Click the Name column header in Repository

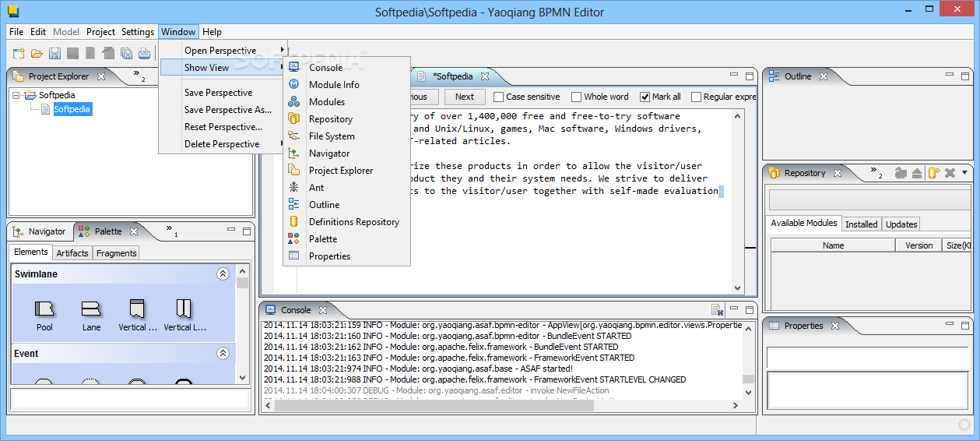[833, 245]
